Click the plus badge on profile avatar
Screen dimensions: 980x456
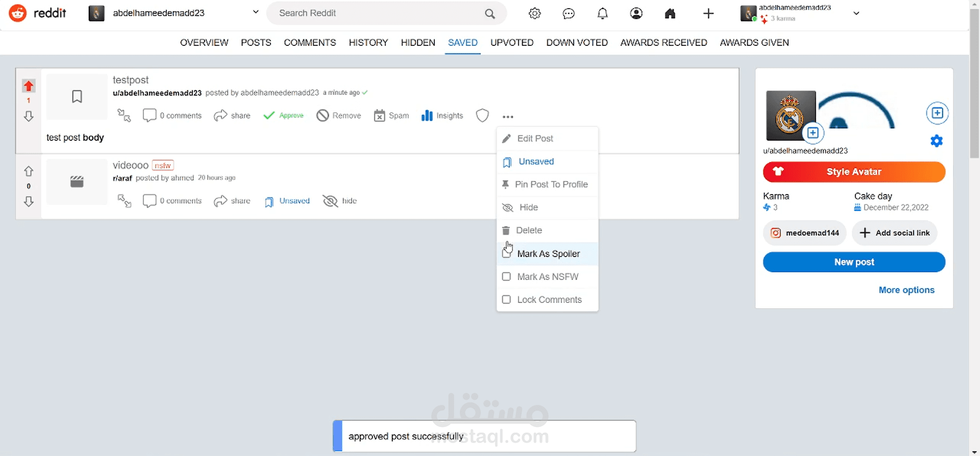click(x=813, y=133)
